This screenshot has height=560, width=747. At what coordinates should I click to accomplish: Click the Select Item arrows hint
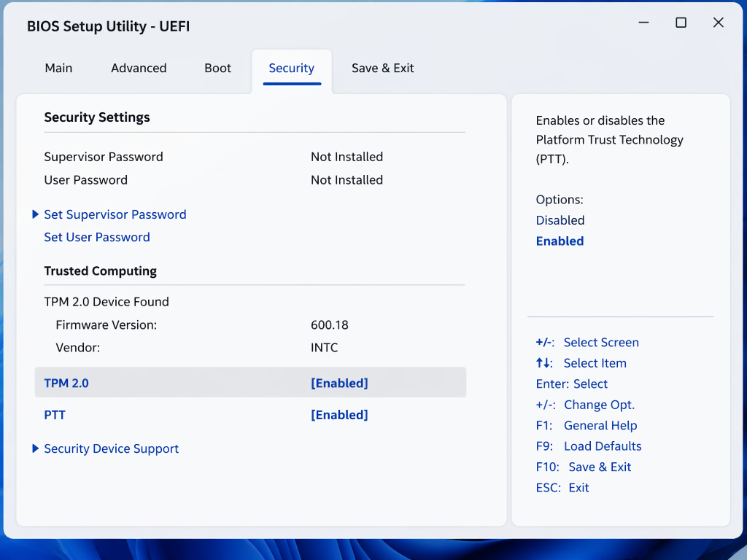(581, 363)
